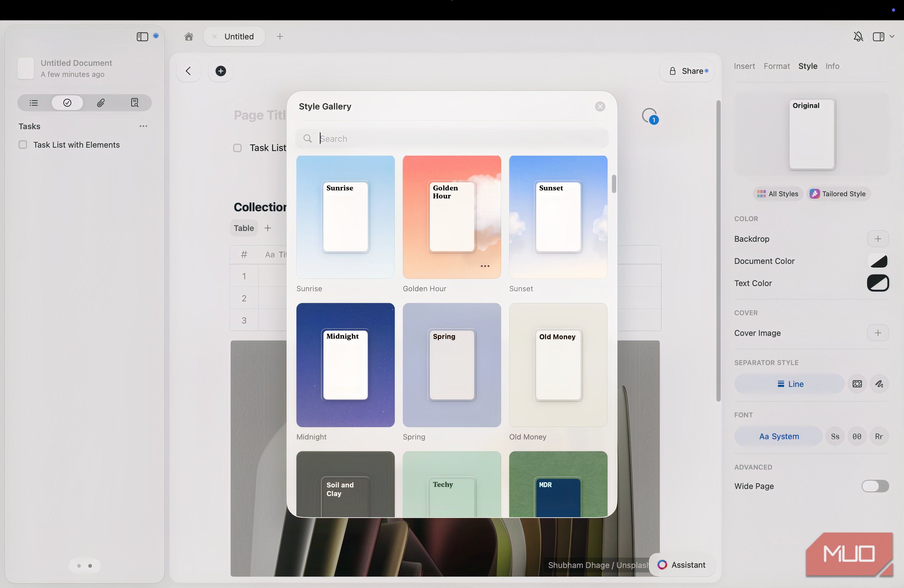Click the sidebar page dots indicator
Viewport: 904px width, 588px height.
(x=84, y=566)
